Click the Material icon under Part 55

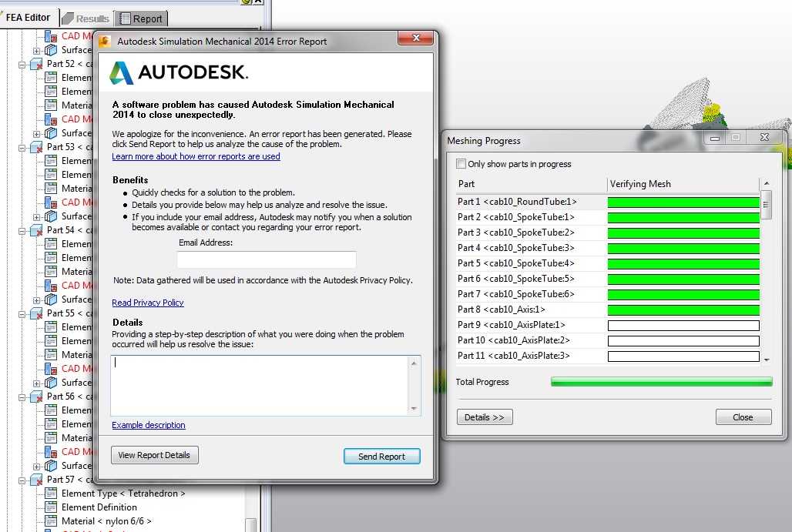pyautogui.click(x=51, y=355)
